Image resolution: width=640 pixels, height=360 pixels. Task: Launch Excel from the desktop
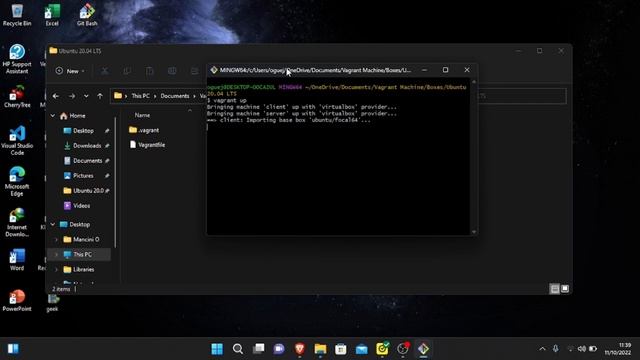coord(52,15)
